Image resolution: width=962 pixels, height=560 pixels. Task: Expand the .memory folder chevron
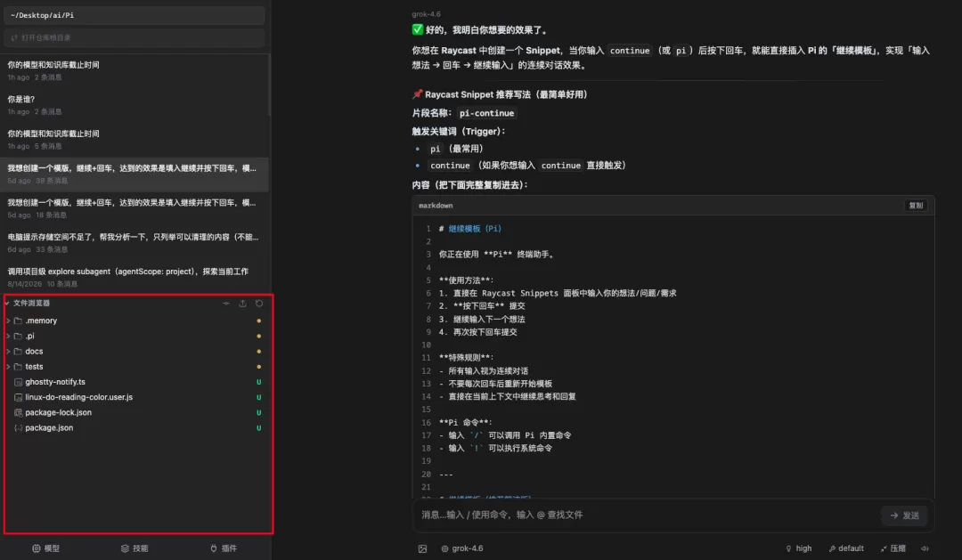8,321
